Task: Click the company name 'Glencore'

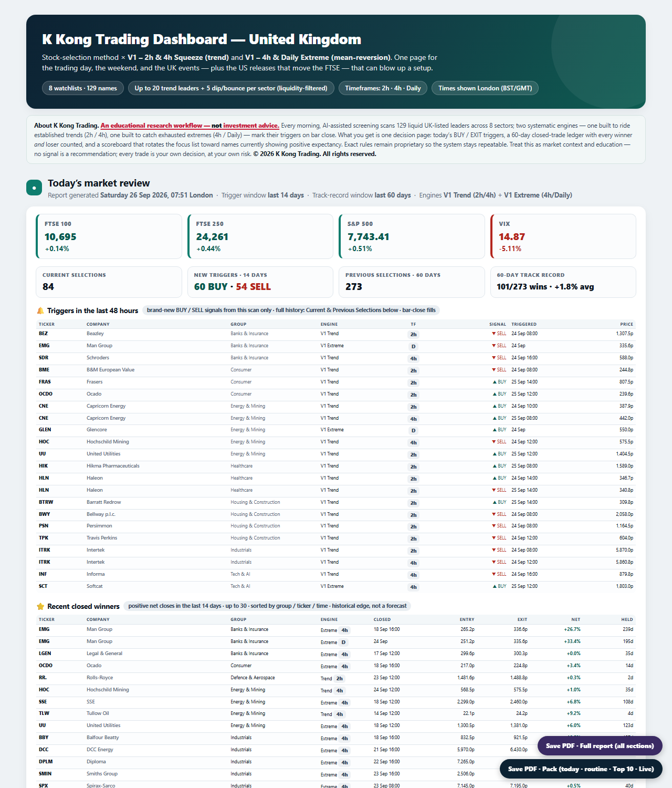Action: (x=97, y=430)
